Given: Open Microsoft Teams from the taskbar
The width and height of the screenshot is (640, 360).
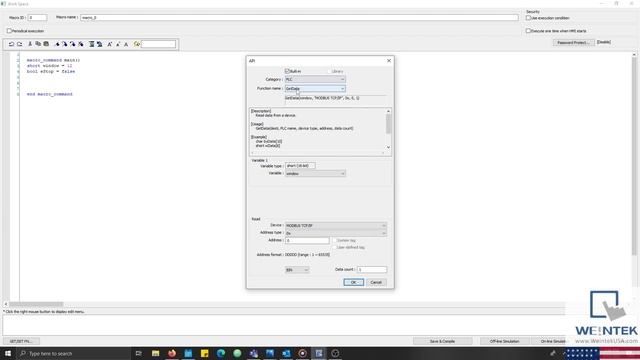Looking at the screenshot, I should tap(253, 353).
